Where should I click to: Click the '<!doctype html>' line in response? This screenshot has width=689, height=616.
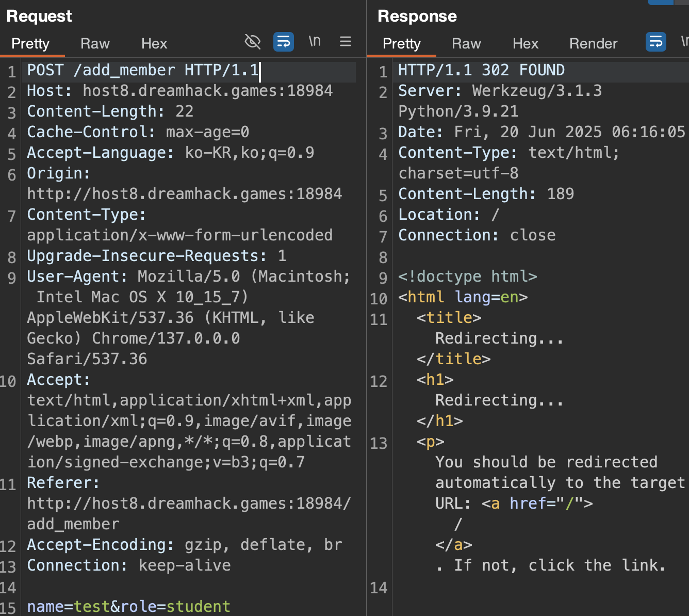468,277
